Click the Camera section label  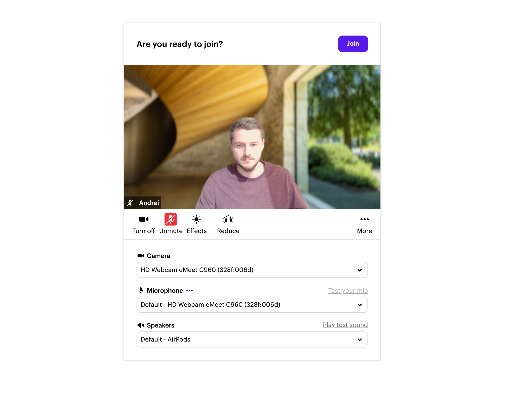pyautogui.click(x=159, y=256)
